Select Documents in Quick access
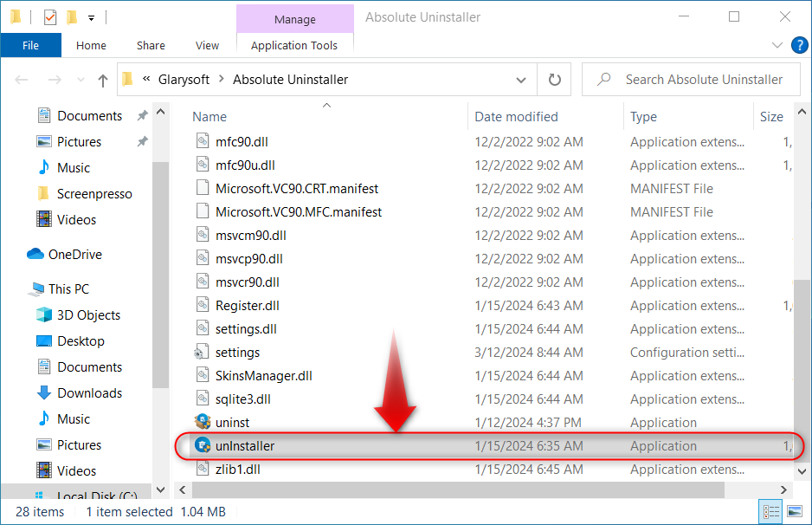Viewport: 812px width, 525px height. (89, 115)
